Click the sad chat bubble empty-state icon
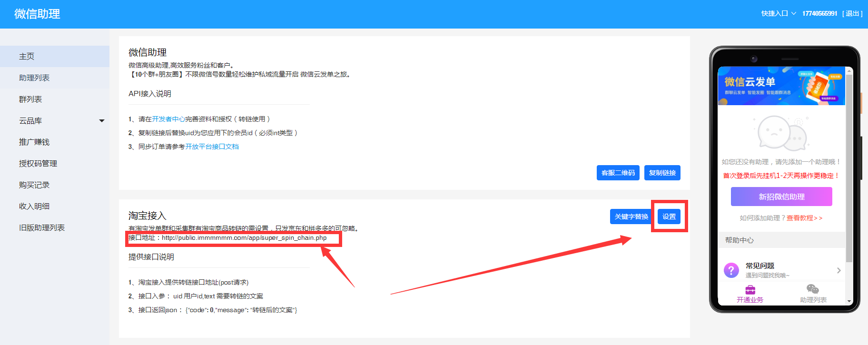Screen dimensions: 868x345 [782, 133]
